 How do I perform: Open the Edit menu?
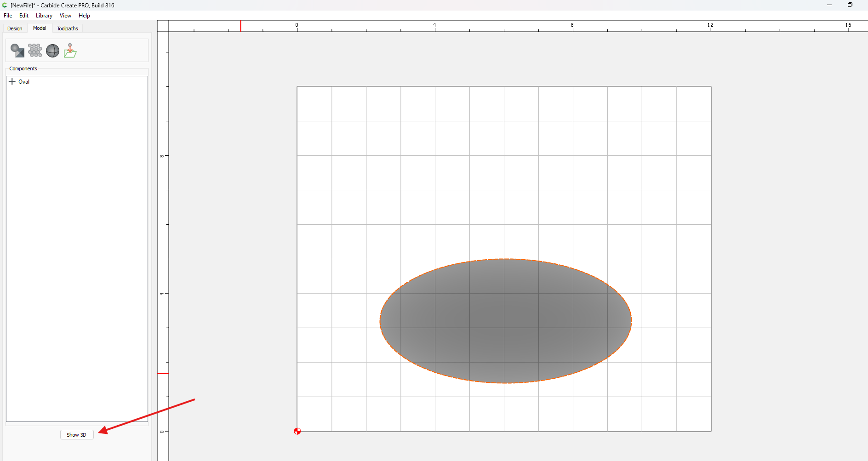(24, 16)
